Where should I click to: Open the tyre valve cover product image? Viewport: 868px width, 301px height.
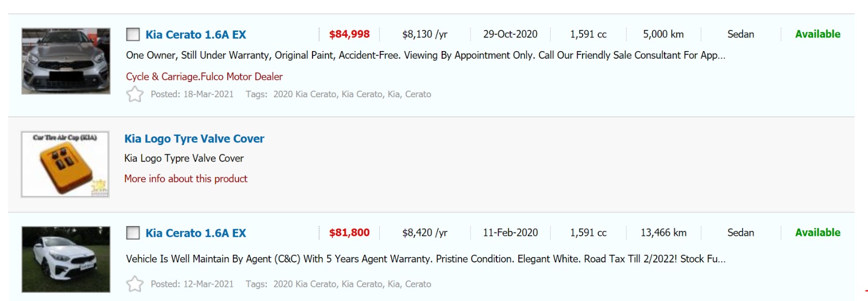(x=65, y=164)
